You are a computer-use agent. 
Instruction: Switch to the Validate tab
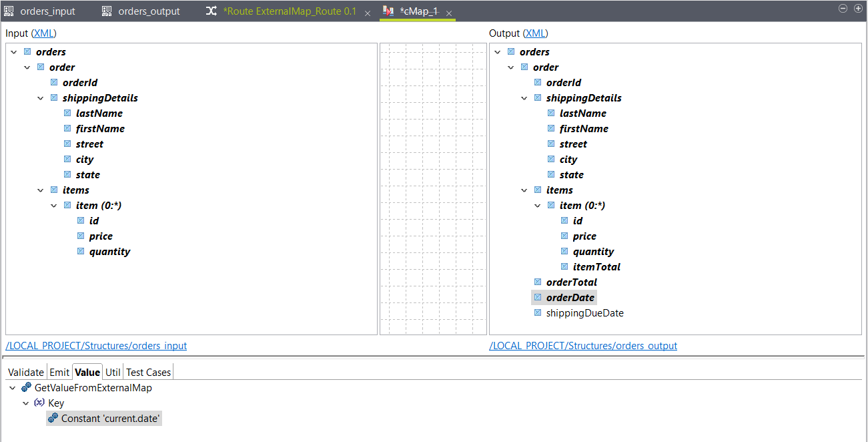[x=25, y=372]
